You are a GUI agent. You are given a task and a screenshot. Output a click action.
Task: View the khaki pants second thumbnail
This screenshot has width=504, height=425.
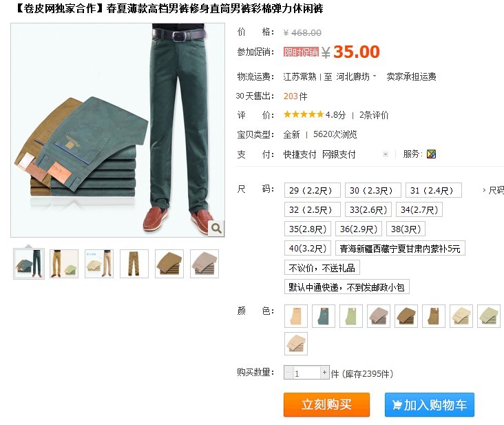coord(64,264)
